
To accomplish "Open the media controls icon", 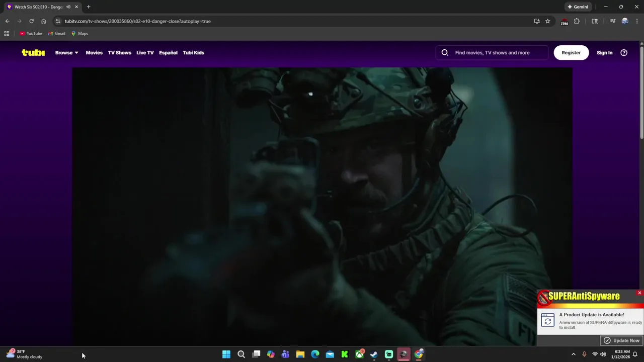I will click(x=613, y=21).
